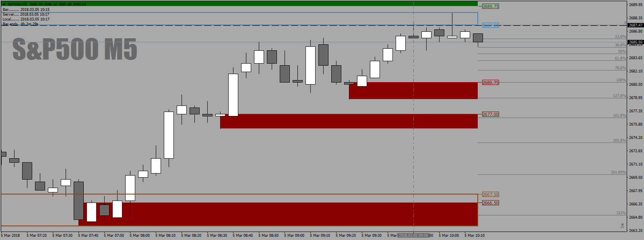Click the '5 Mar 09:00' time axis label

[294, 236]
